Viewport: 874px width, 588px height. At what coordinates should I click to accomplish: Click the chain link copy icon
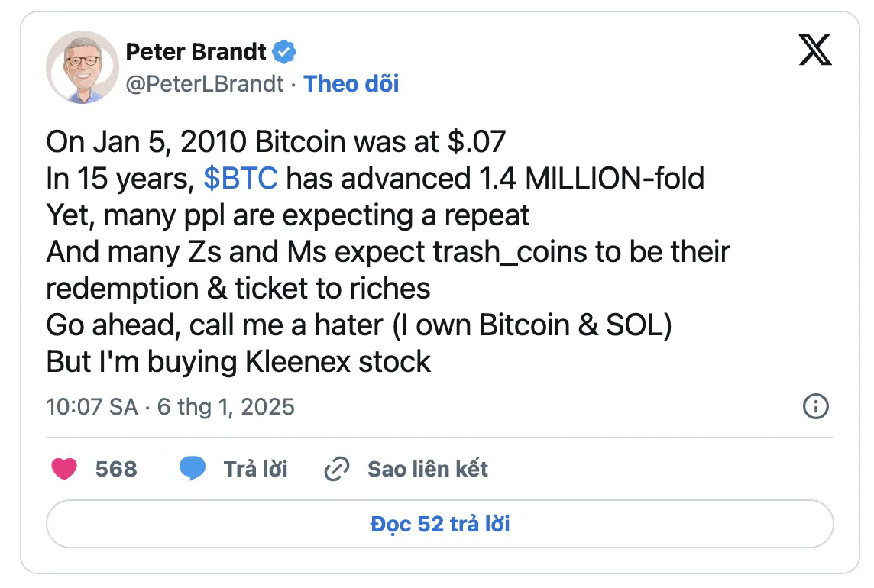click(x=337, y=469)
